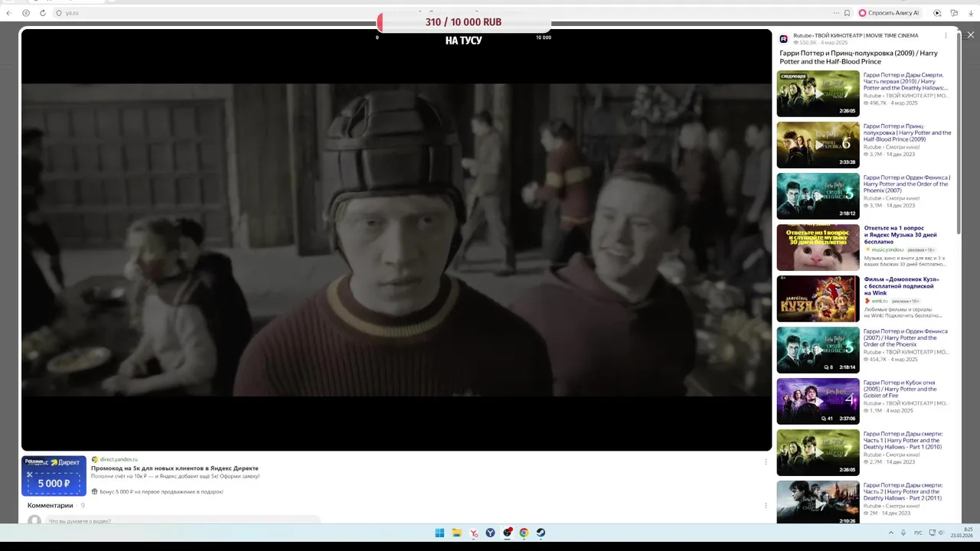Reload the page with the refresh icon
Screen dimensions: 980x551
click(43, 13)
